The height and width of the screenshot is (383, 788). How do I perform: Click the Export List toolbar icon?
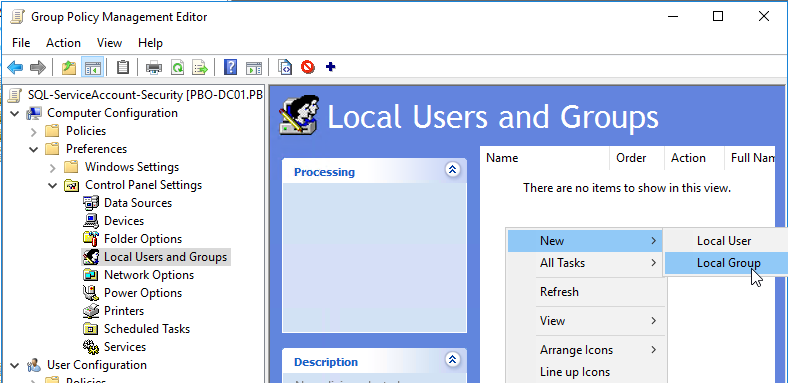200,67
